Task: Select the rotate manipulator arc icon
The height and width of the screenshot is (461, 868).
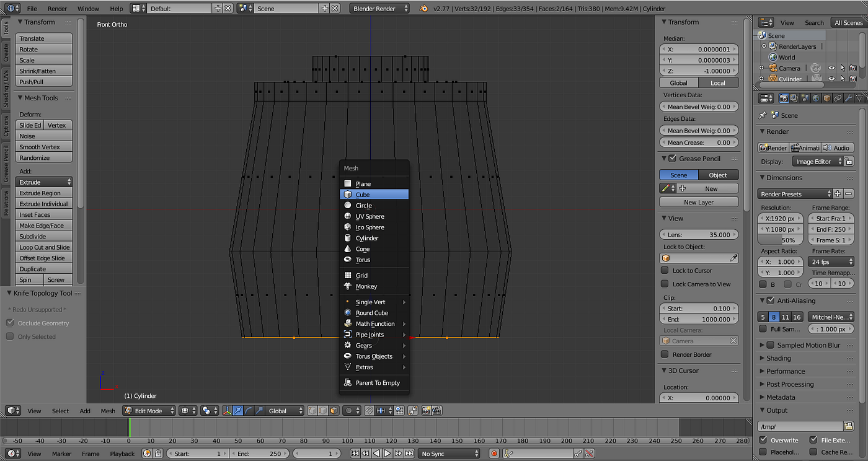Action: click(249, 411)
